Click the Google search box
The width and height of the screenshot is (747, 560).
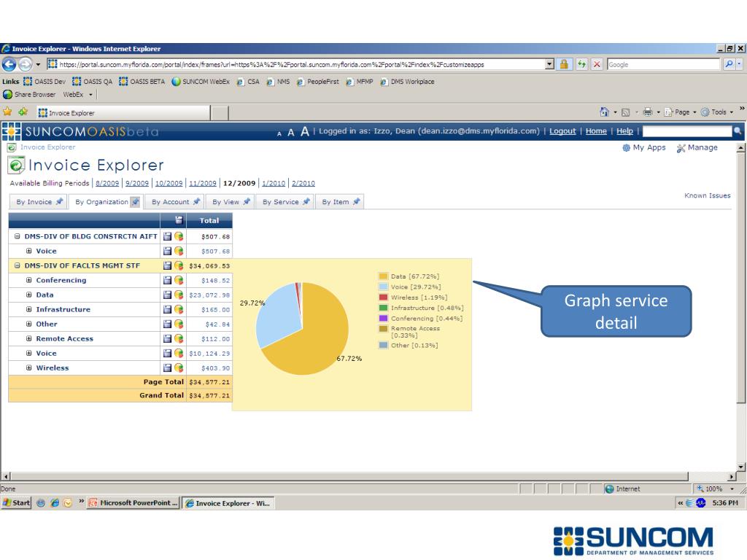(x=663, y=64)
